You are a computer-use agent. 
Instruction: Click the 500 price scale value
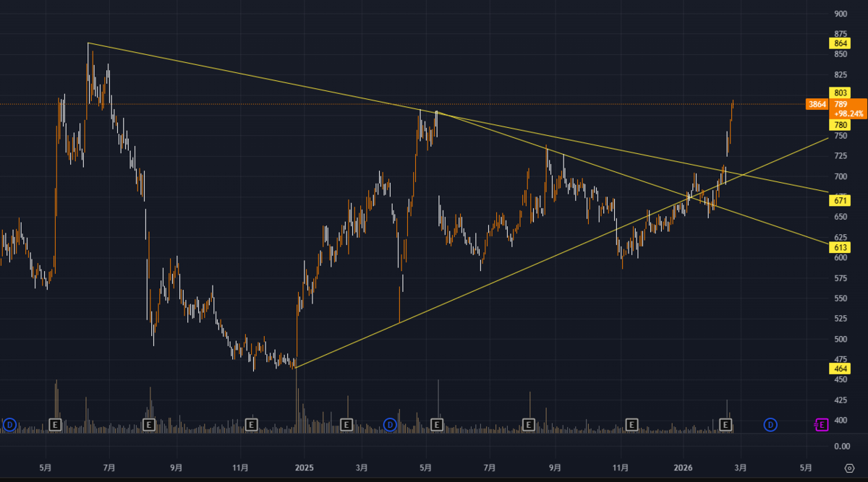[841, 339]
